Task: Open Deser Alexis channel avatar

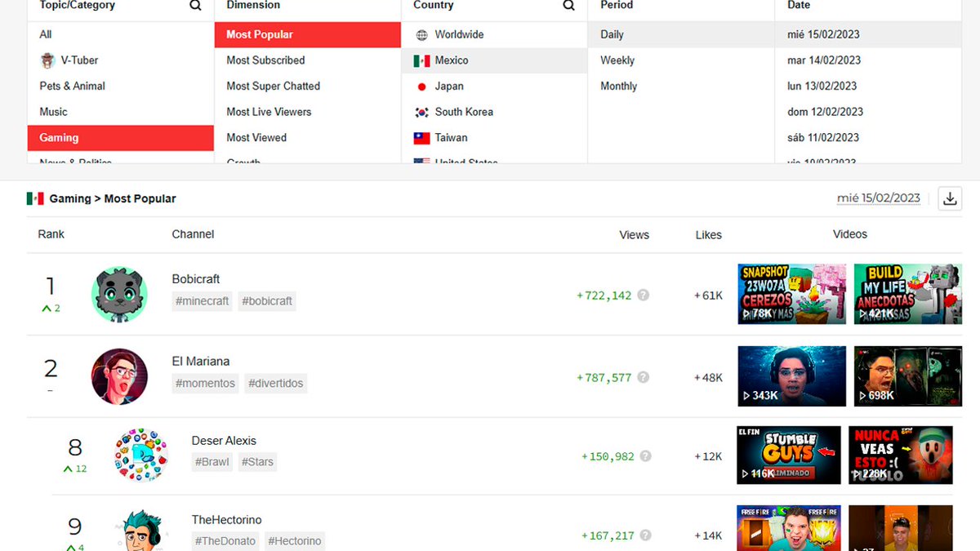Action: pos(141,455)
